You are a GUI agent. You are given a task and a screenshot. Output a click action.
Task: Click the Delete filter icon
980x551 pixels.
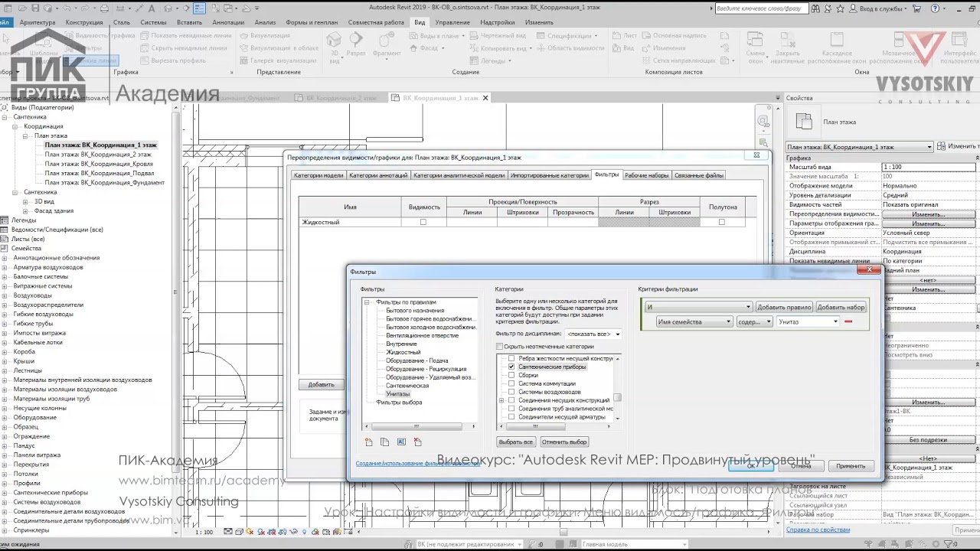(x=417, y=442)
